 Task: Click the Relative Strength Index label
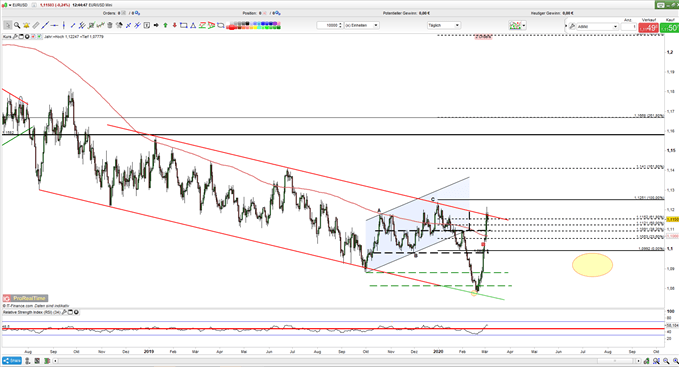(32, 312)
